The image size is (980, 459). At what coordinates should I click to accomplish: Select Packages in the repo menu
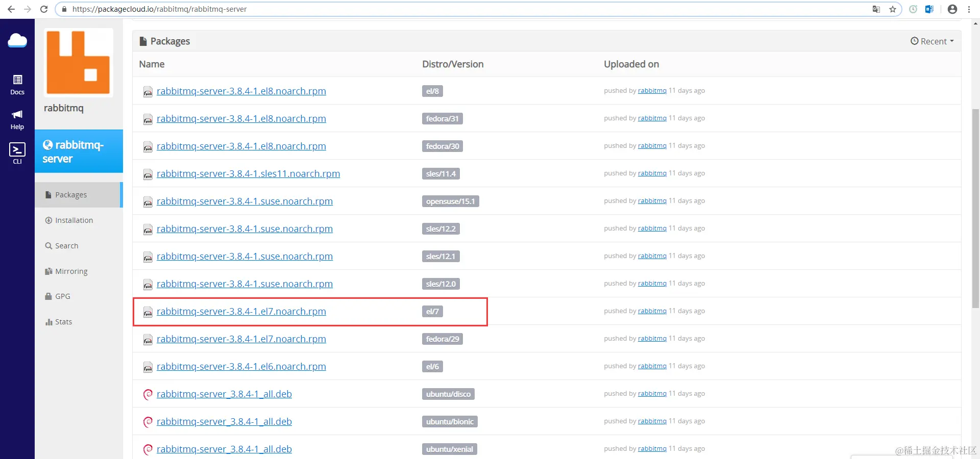(x=79, y=195)
